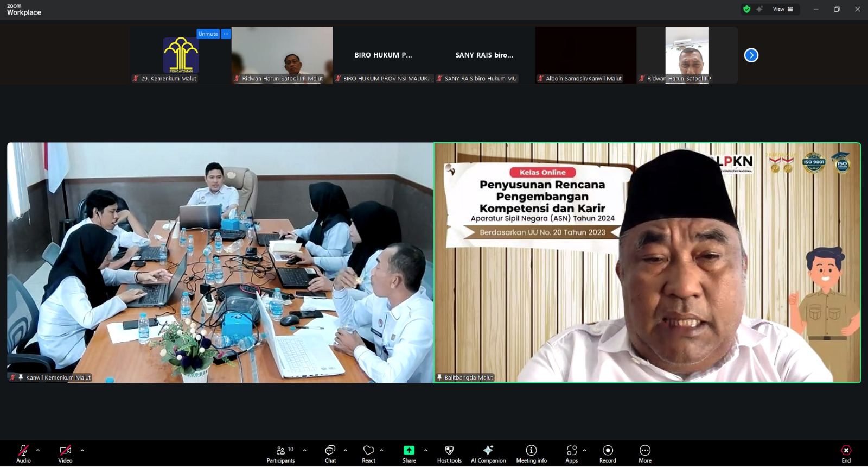Open the More options menu
The height and width of the screenshot is (467, 868).
point(644,454)
